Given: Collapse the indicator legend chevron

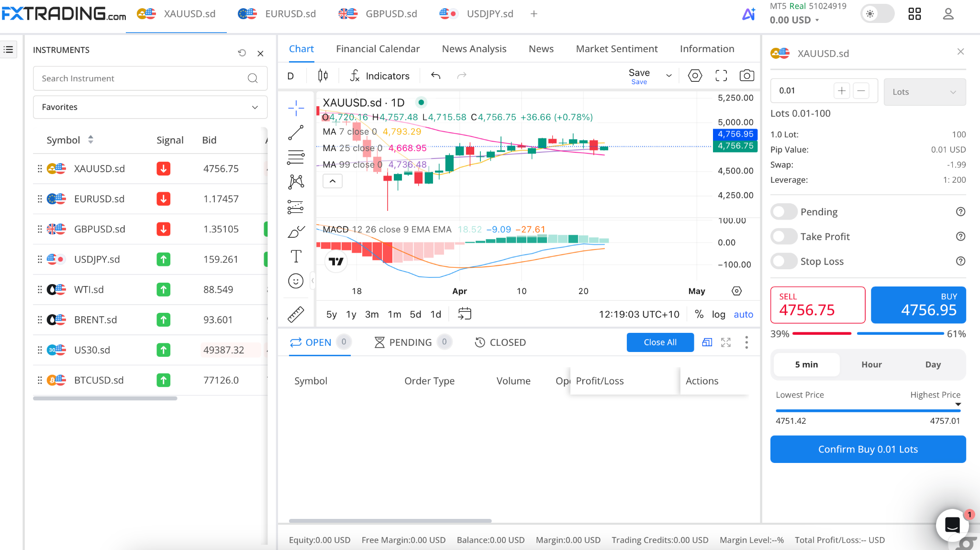Looking at the screenshot, I should [x=333, y=181].
